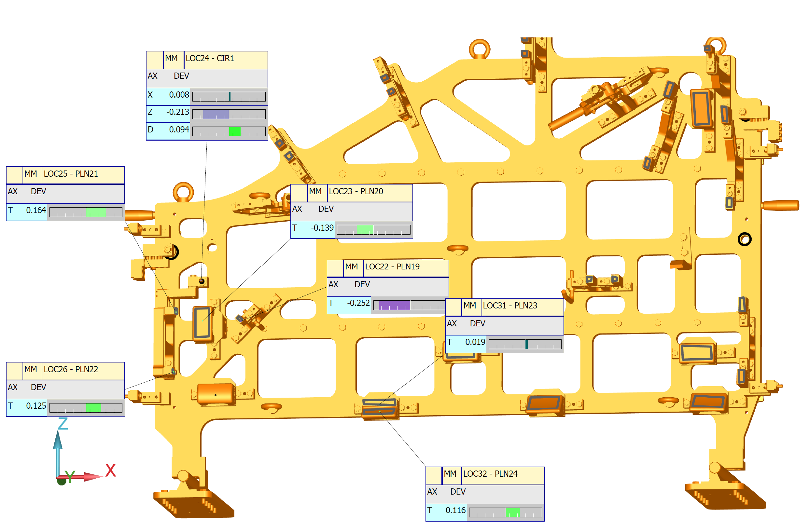Select the LOC32 - PLN24 label title

490,474
